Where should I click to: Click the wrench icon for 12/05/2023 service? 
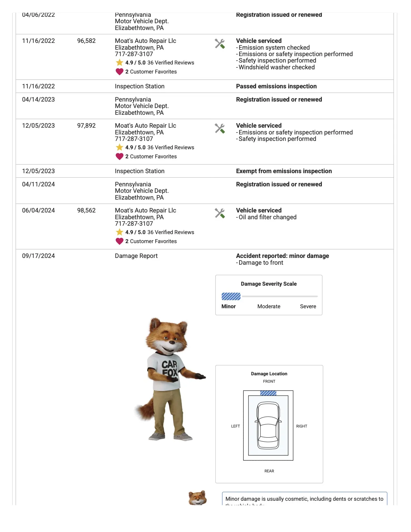[x=220, y=129]
